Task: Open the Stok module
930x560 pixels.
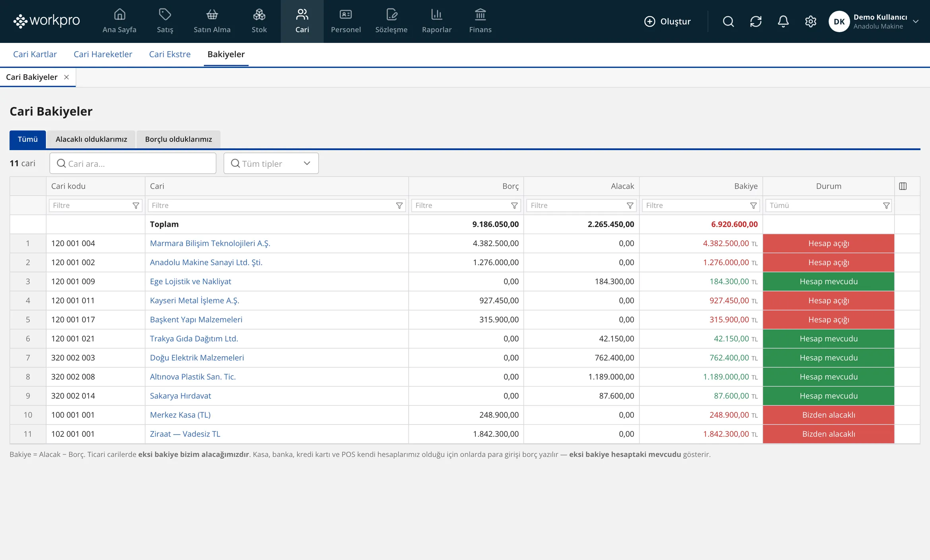Action: point(259,21)
